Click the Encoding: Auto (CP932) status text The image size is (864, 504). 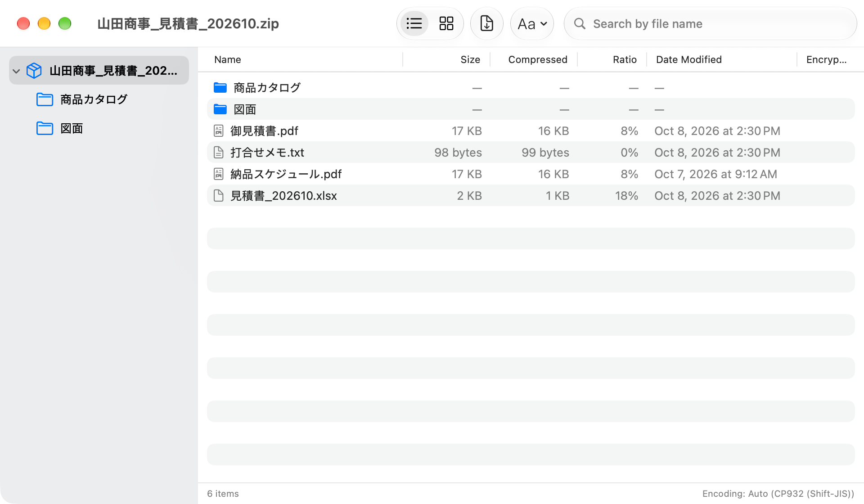pos(778,494)
